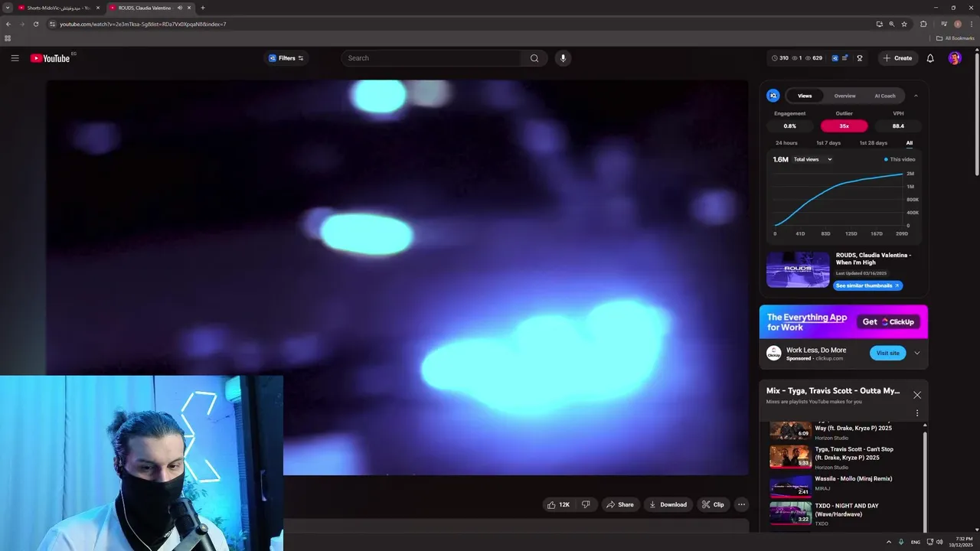Expand the ClickUp ad chevron
Image resolution: width=980 pixels, height=551 pixels.
[x=916, y=353]
